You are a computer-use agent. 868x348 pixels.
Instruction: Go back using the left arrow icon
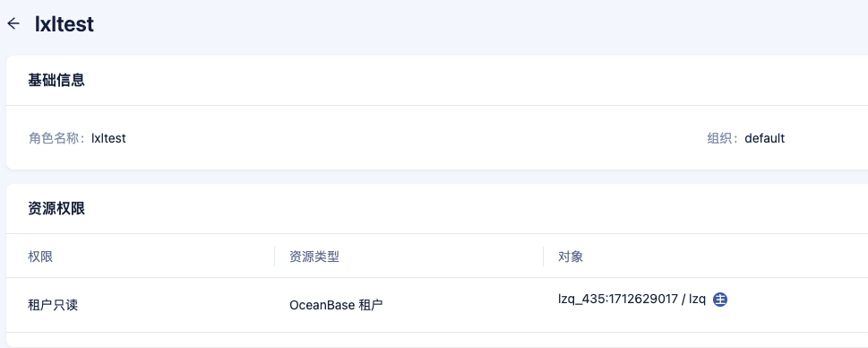pos(13,23)
